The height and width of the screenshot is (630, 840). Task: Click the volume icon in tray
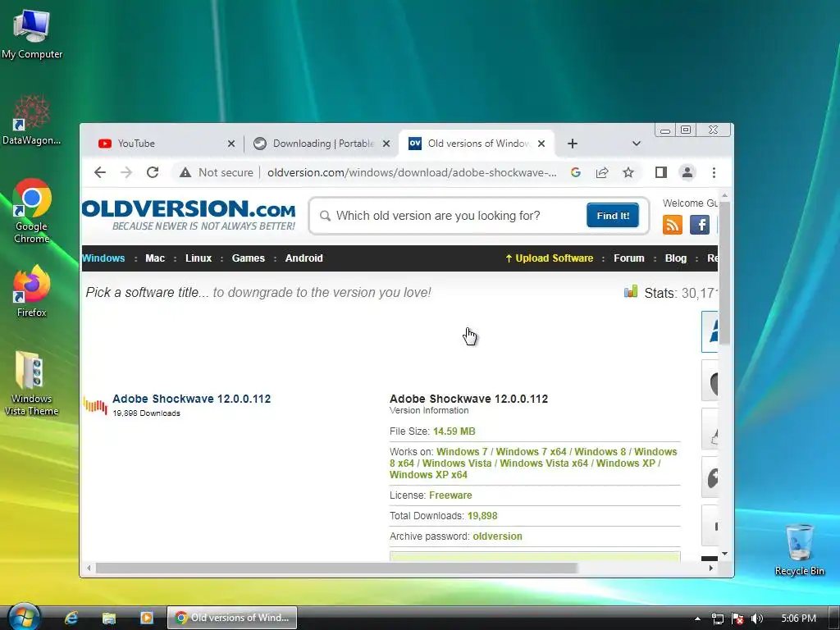click(757, 619)
